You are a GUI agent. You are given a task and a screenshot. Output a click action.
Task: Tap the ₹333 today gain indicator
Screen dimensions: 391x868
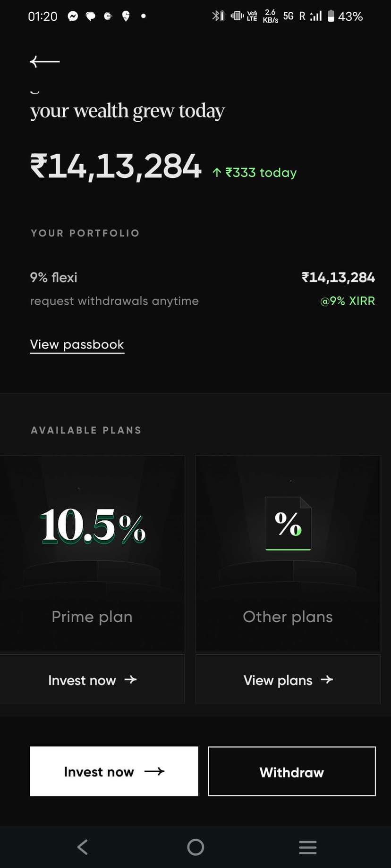pos(255,173)
